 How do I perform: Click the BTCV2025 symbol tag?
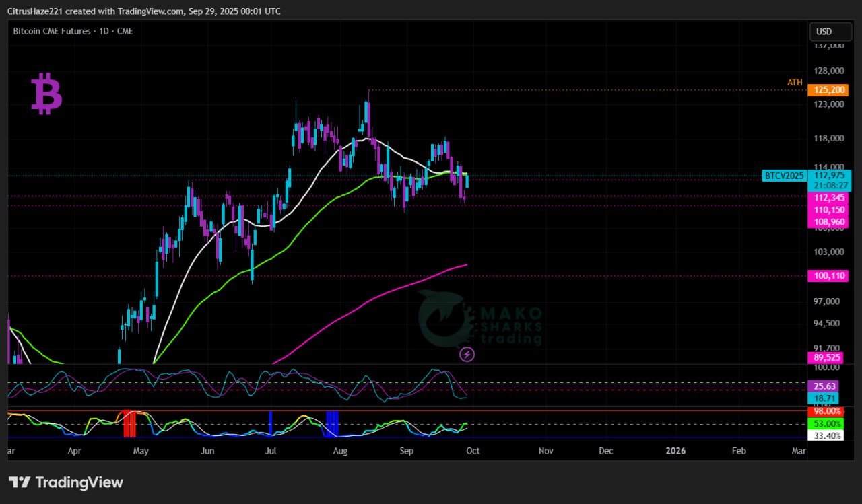pos(784,176)
